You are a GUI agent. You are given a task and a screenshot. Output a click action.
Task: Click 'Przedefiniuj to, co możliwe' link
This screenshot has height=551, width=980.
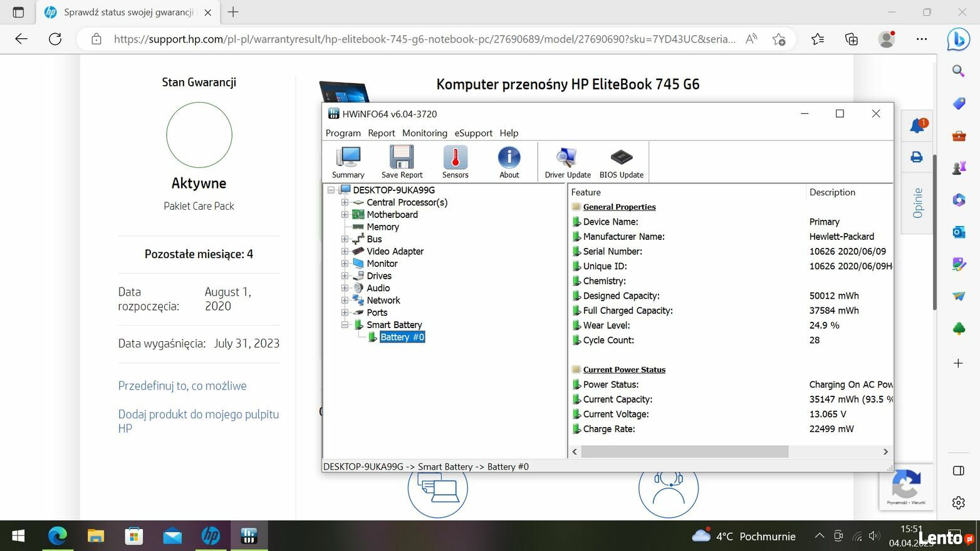[x=182, y=386]
